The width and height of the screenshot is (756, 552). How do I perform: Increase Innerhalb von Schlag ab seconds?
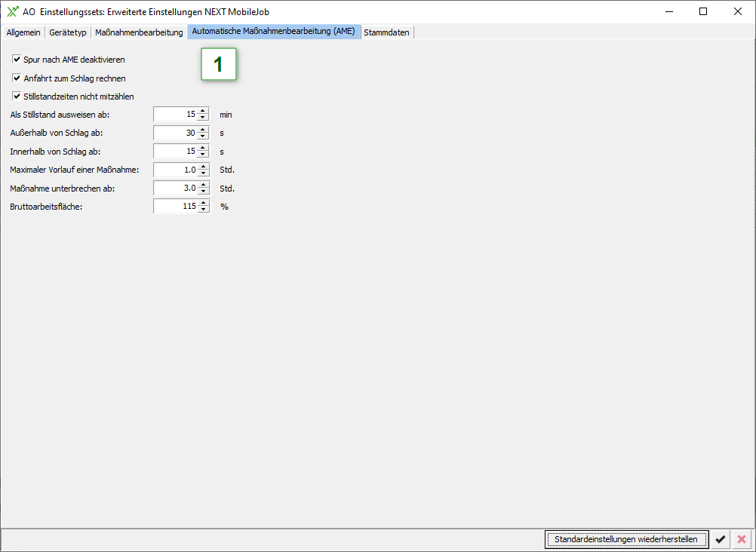(x=203, y=148)
